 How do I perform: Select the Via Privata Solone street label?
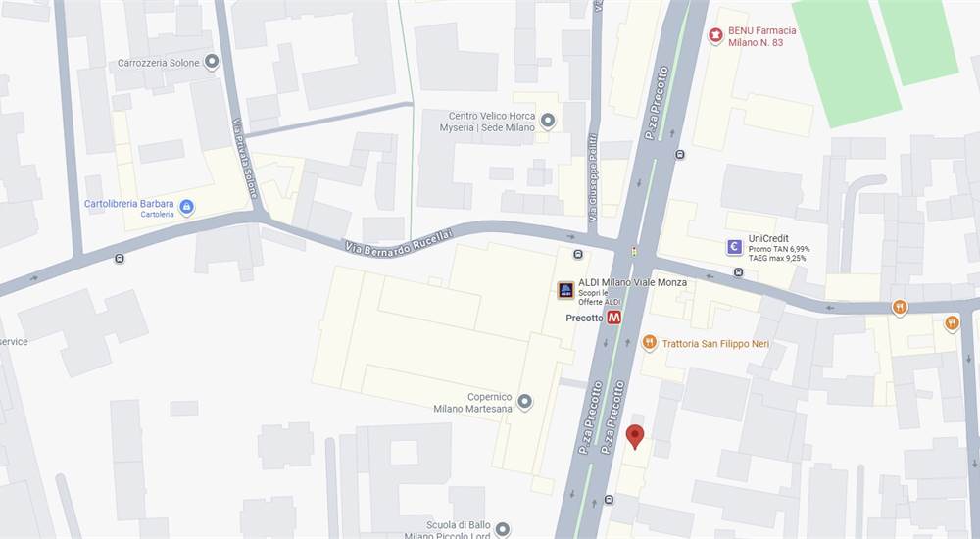pyautogui.click(x=246, y=159)
